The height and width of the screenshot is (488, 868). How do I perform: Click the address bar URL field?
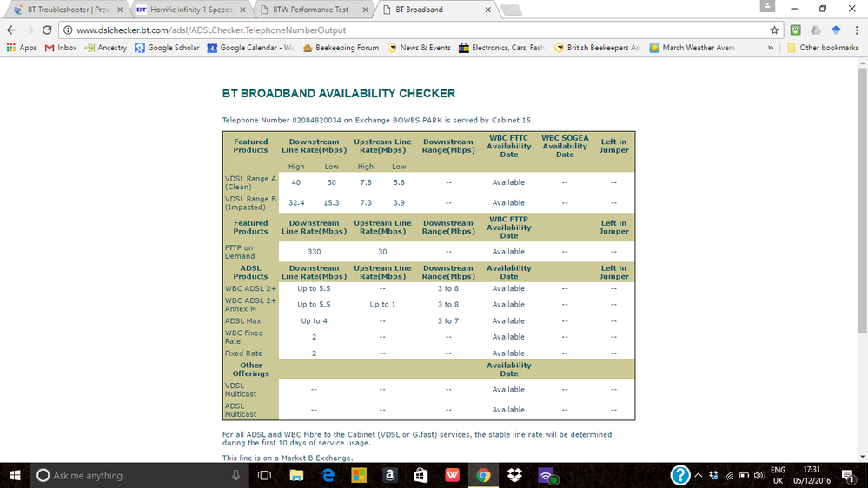(421, 30)
